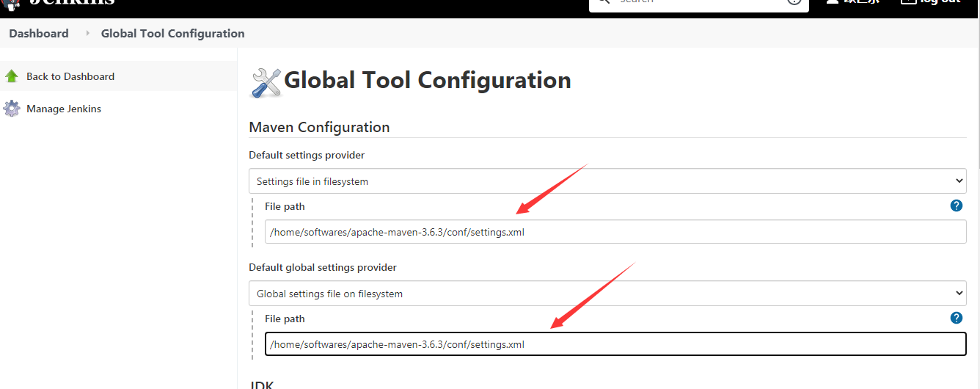Screen dimensions: 980x389
Task: Click the Manage Jenkins gear icon
Action: point(12,109)
